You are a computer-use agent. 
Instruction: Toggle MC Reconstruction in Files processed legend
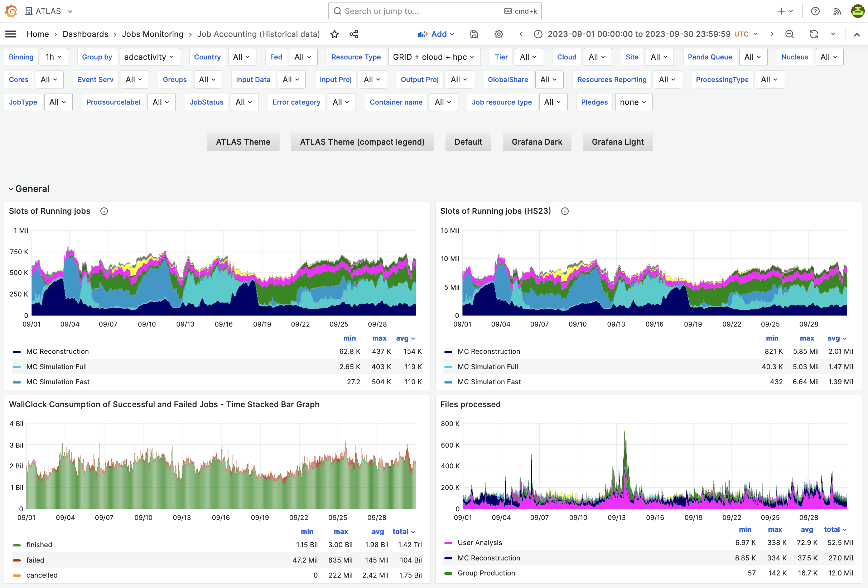click(x=489, y=558)
